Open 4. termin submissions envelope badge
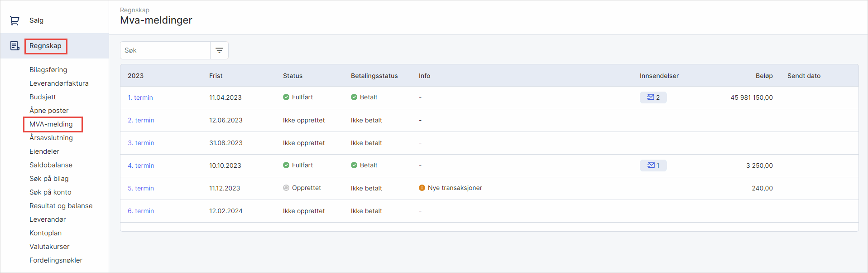 click(x=653, y=166)
